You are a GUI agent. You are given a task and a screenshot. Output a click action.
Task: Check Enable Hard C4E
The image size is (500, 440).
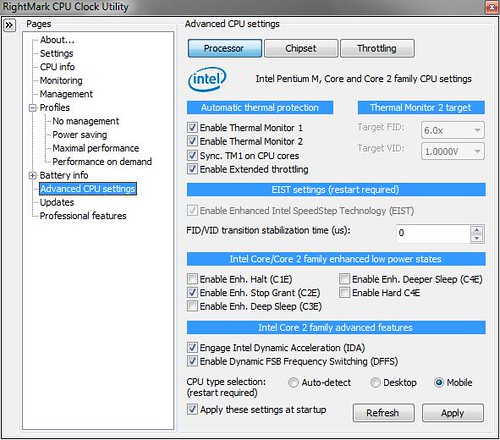coord(344,292)
